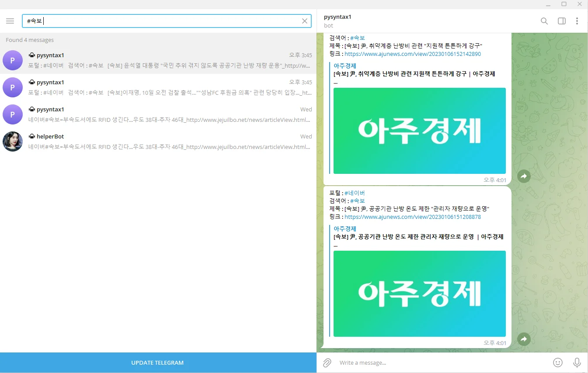
Task: Click the Found 4 messages label
Action: pyautogui.click(x=30, y=40)
